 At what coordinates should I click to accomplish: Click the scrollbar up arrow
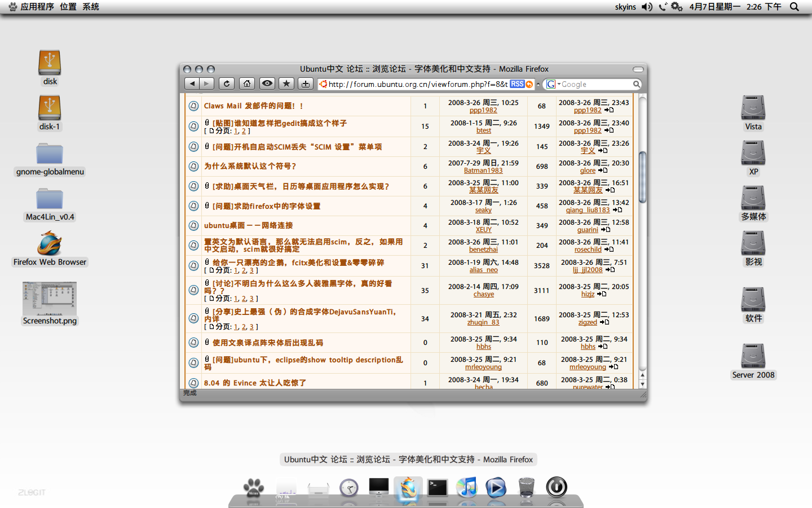[x=642, y=375]
